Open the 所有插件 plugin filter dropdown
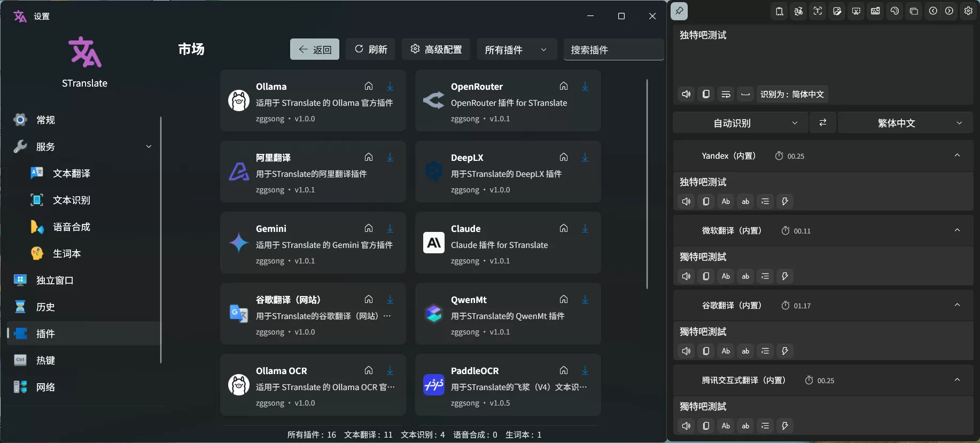This screenshot has height=443, width=980. coord(517,49)
